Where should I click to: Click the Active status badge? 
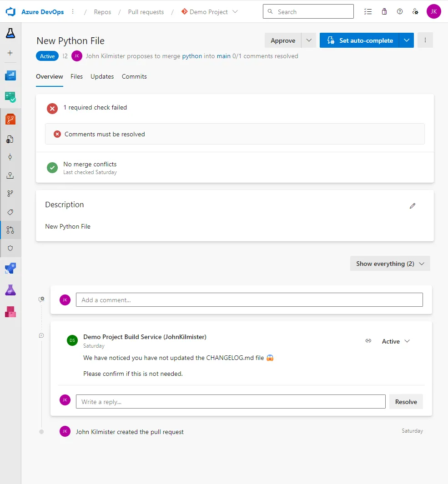47,56
